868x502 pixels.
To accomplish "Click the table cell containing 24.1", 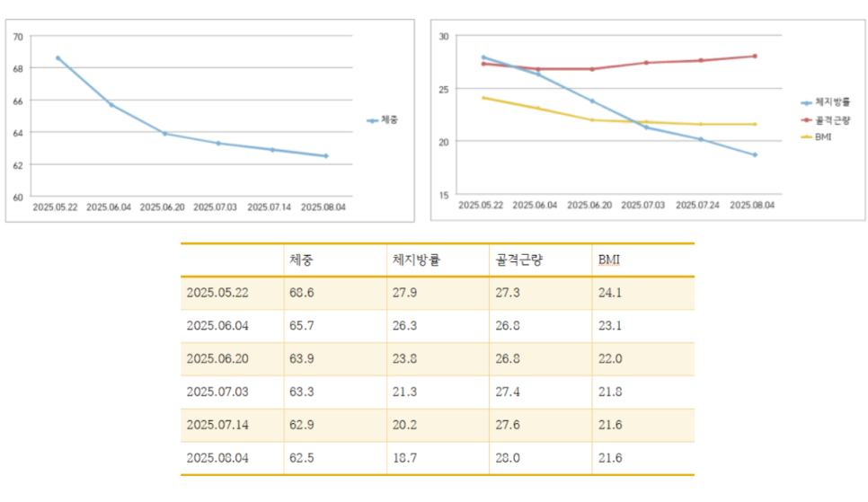I will click(611, 293).
